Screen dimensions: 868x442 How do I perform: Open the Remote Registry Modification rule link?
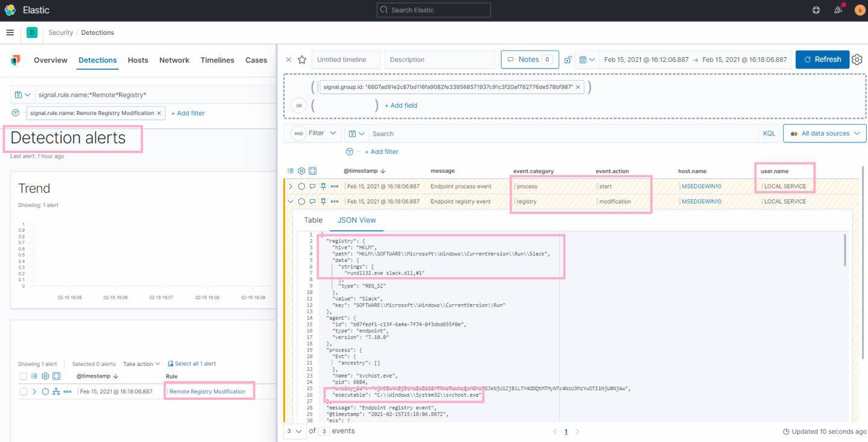207,391
